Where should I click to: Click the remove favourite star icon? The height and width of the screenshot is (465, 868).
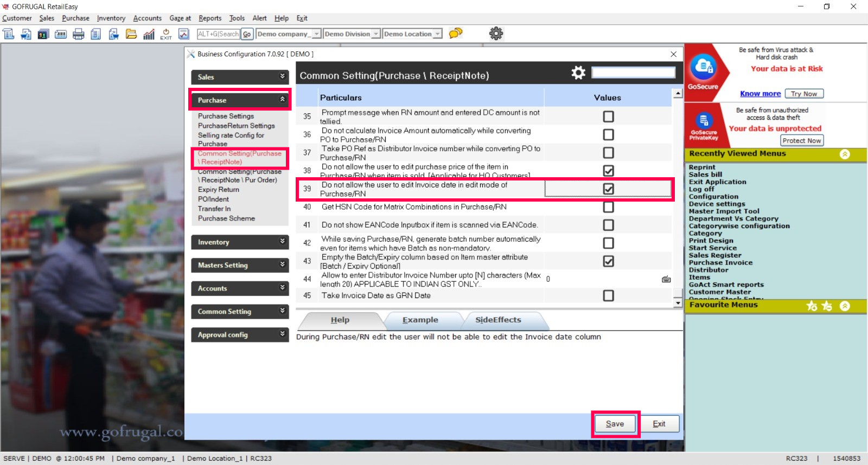[827, 306]
